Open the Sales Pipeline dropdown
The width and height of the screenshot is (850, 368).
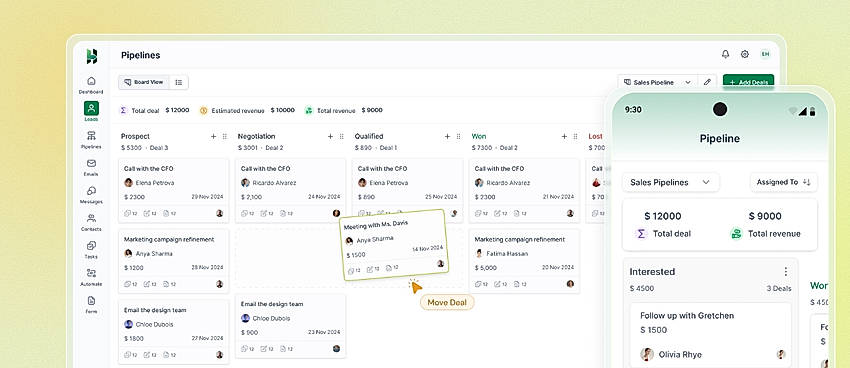[x=658, y=82]
